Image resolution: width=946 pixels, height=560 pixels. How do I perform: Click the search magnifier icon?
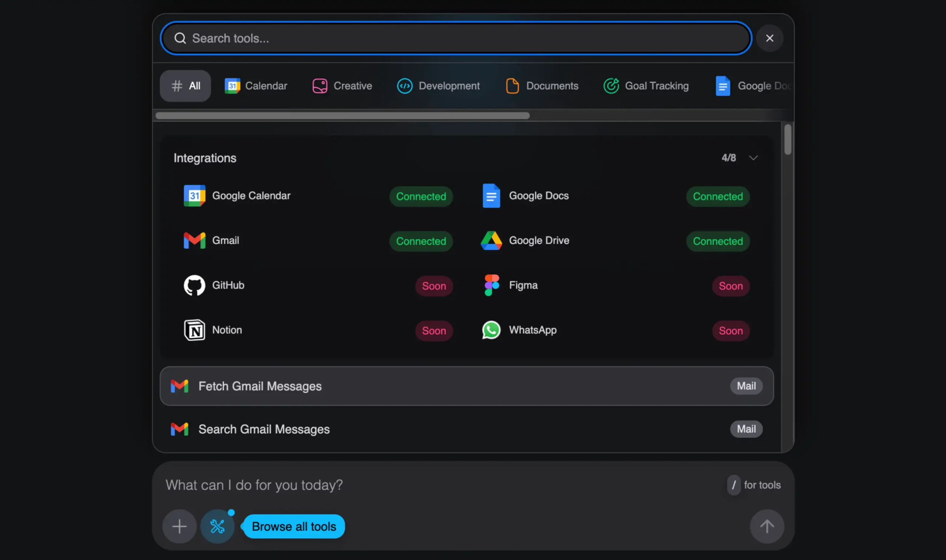pos(180,38)
